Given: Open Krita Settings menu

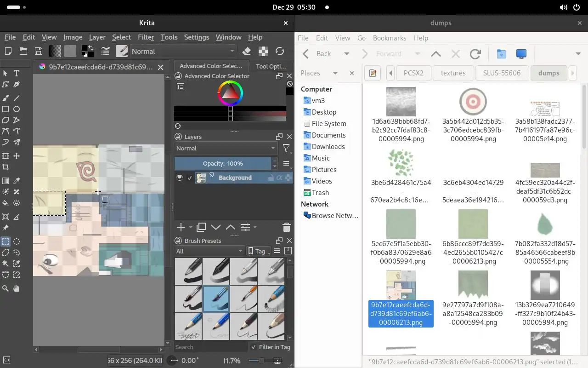Looking at the screenshot, I should coord(197,37).
